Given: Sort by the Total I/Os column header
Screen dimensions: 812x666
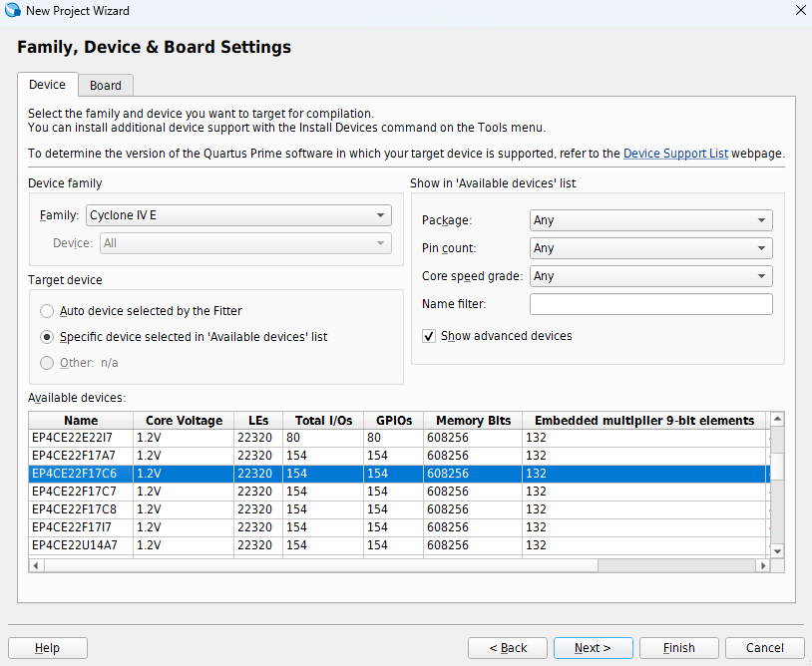Looking at the screenshot, I should (323, 420).
